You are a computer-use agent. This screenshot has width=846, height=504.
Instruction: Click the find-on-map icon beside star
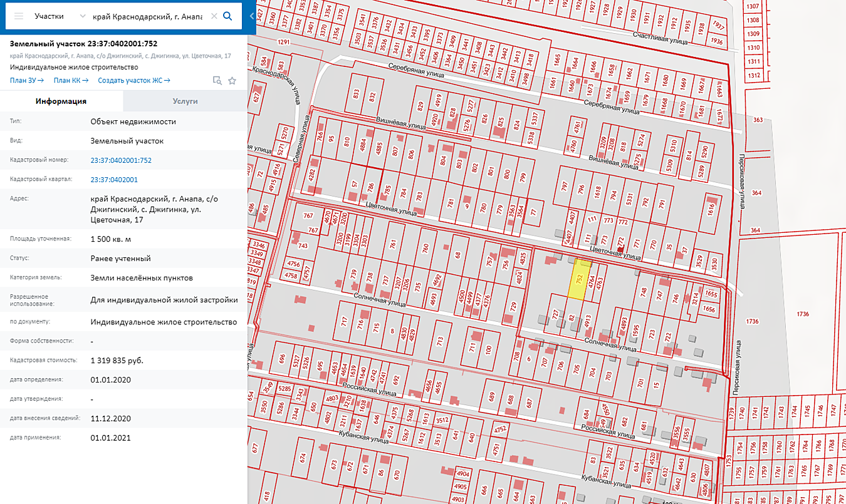tap(217, 80)
